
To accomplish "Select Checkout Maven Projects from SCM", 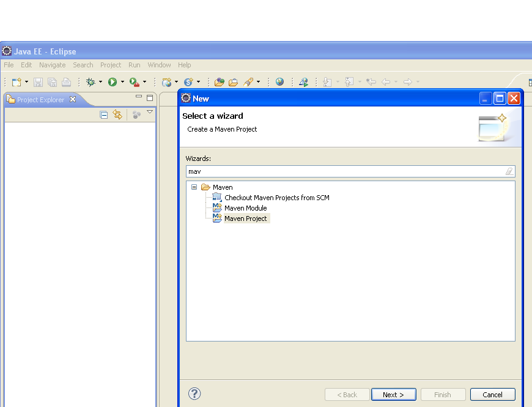I will click(x=277, y=198).
